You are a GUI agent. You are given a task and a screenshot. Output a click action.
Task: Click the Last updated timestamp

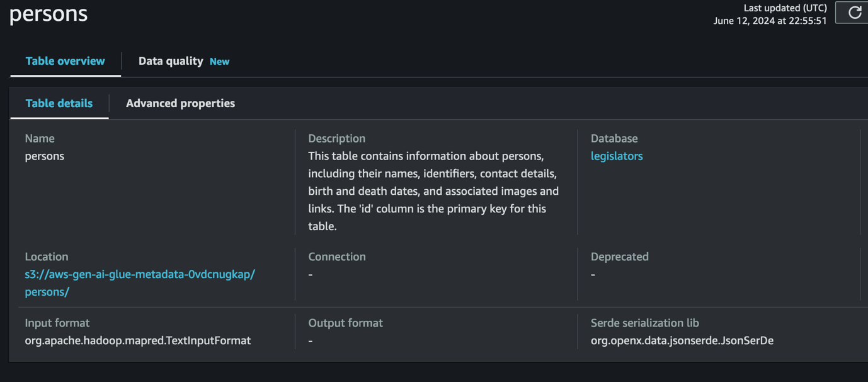click(770, 21)
